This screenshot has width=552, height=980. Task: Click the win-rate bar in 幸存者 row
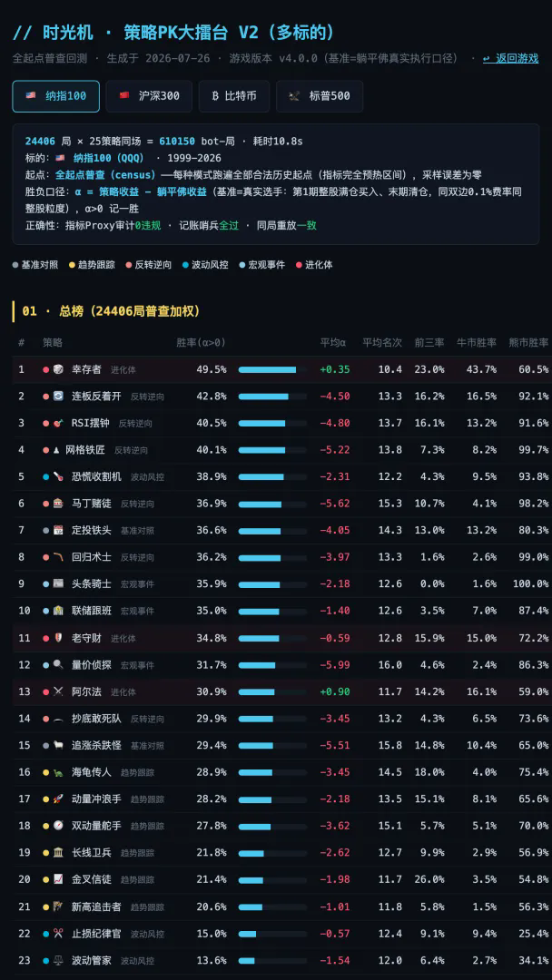(x=272, y=369)
